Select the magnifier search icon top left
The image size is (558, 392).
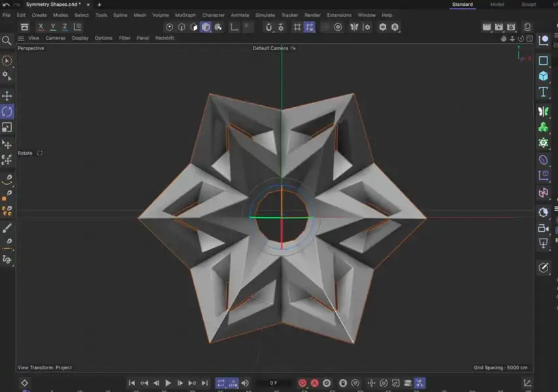[7, 39]
